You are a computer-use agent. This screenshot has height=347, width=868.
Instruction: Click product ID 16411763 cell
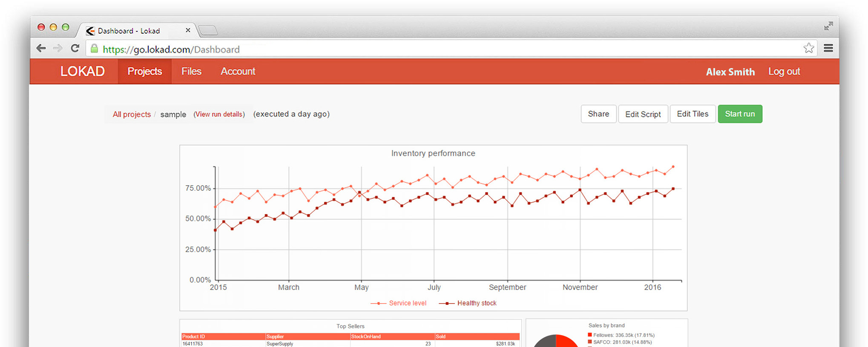click(x=193, y=344)
